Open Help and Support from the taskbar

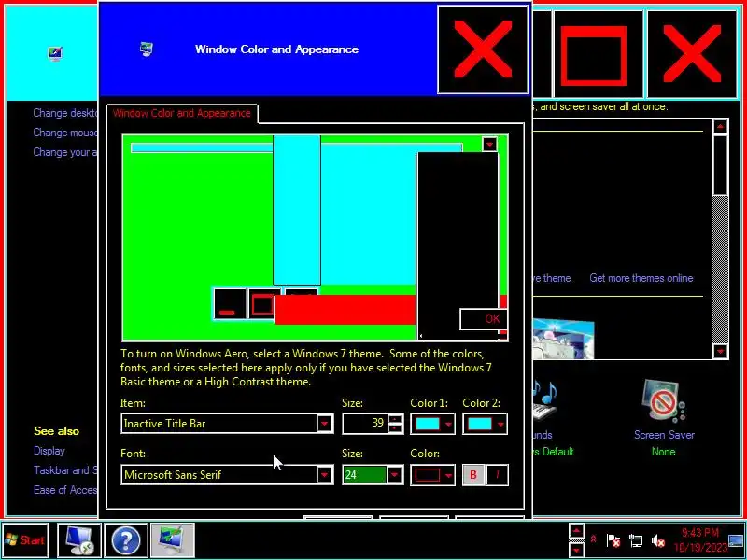click(x=126, y=540)
